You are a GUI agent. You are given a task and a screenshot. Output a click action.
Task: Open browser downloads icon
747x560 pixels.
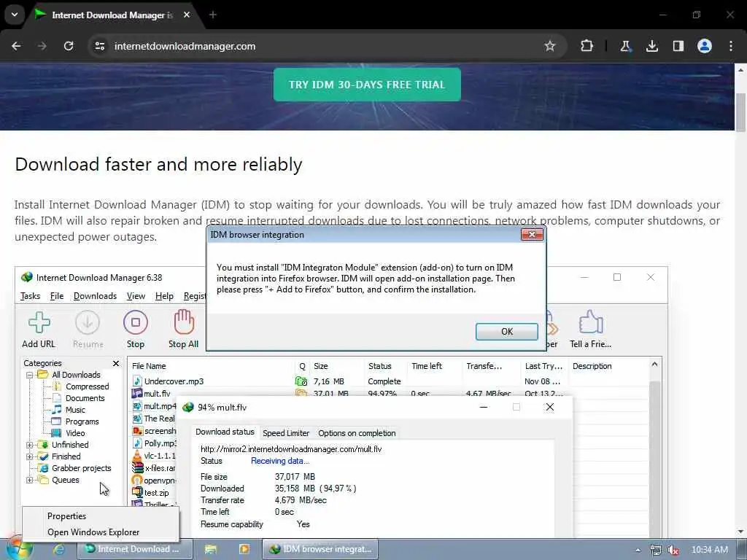pos(651,46)
